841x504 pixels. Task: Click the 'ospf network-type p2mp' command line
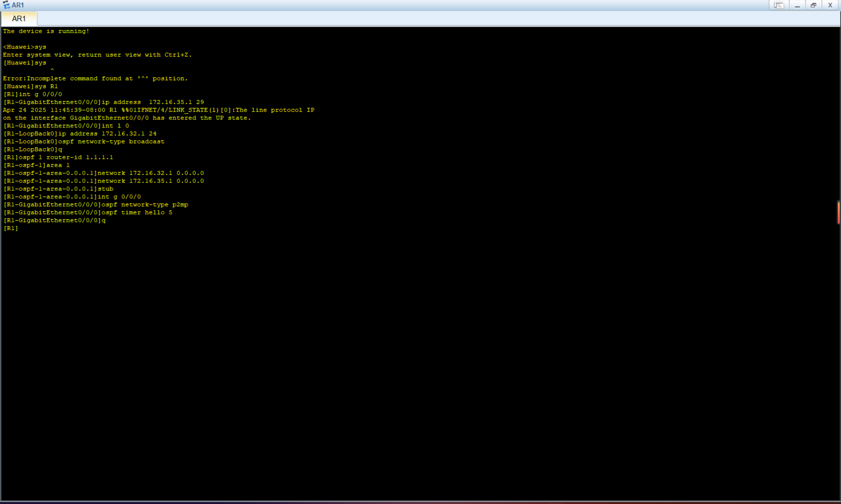[x=96, y=205]
